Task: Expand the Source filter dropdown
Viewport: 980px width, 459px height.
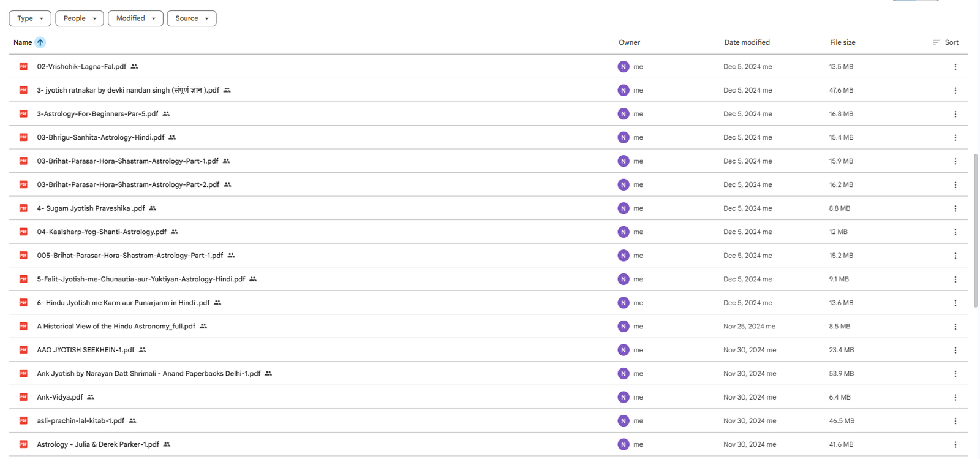Action: tap(191, 18)
